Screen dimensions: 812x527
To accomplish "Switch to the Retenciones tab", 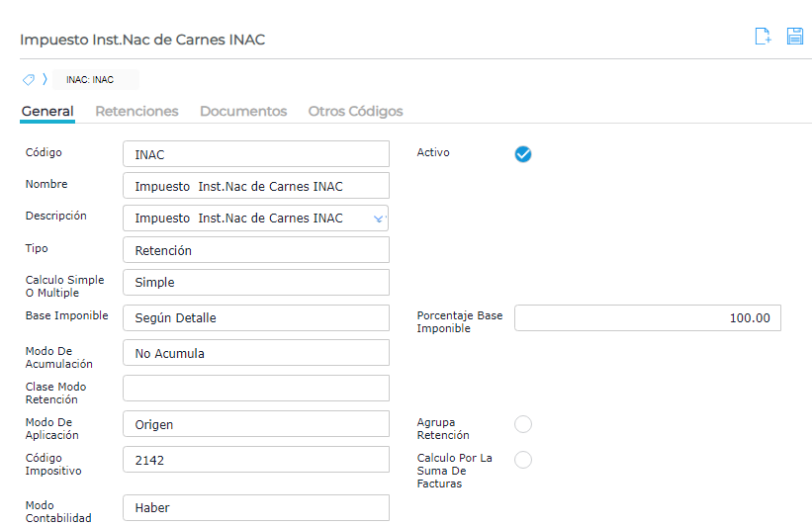I will click(x=136, y=111).
